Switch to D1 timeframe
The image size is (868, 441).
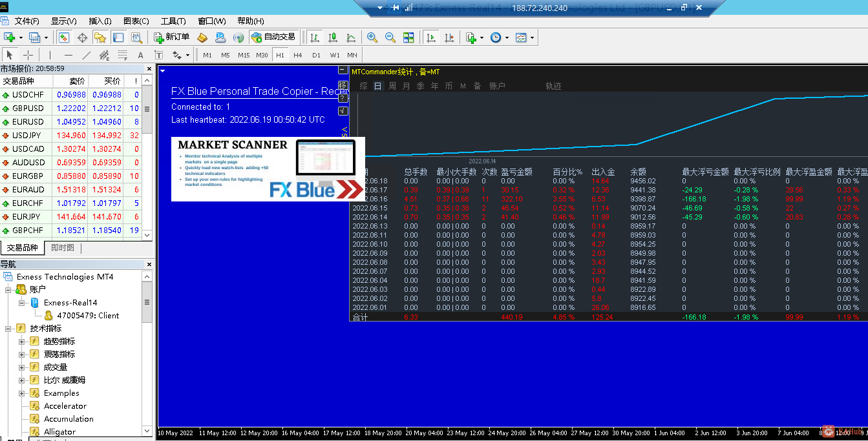coord(316,55)
